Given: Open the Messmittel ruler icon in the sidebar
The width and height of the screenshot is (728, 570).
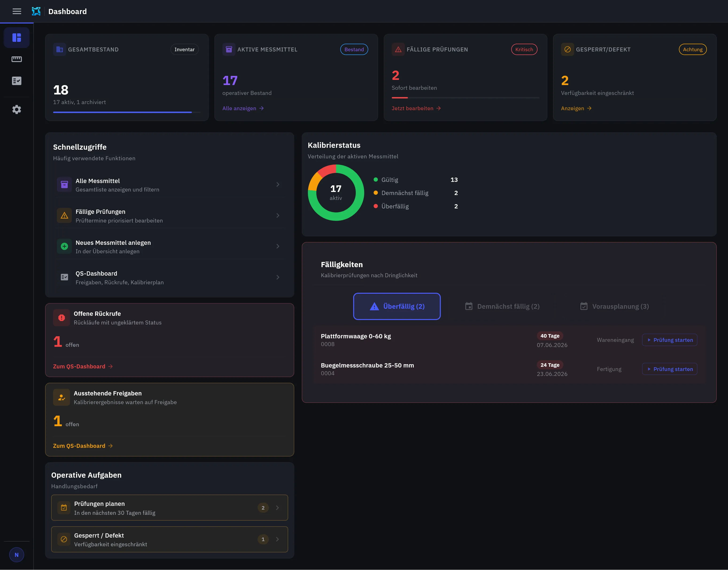Looking at the screenshot, I should (17, 59).
